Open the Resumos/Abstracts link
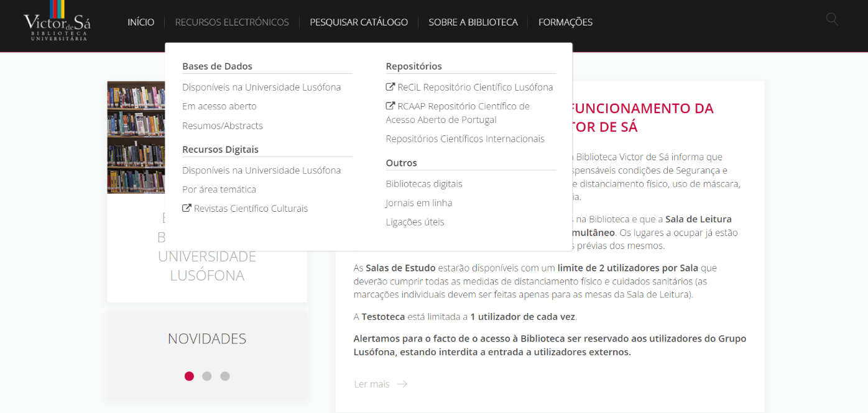Screen dimensions: 868x413 pyautogui.click(x=222, y=125)
